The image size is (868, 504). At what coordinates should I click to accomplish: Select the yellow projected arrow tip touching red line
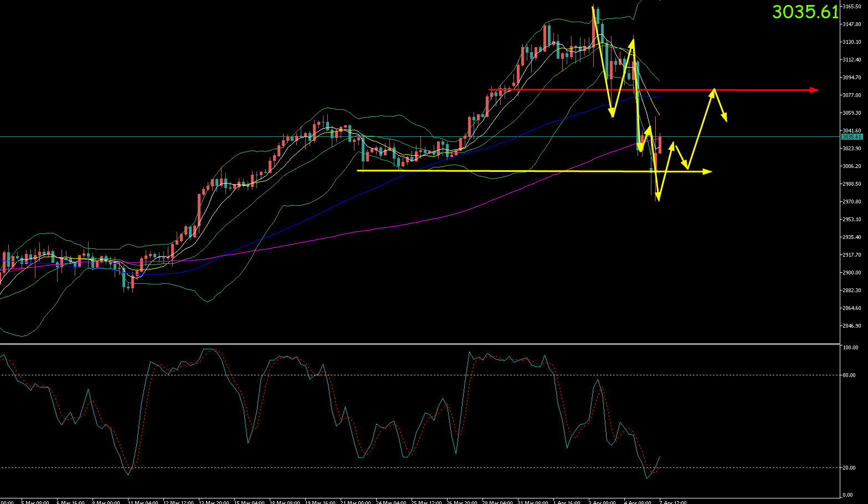[x=714, y=90]
